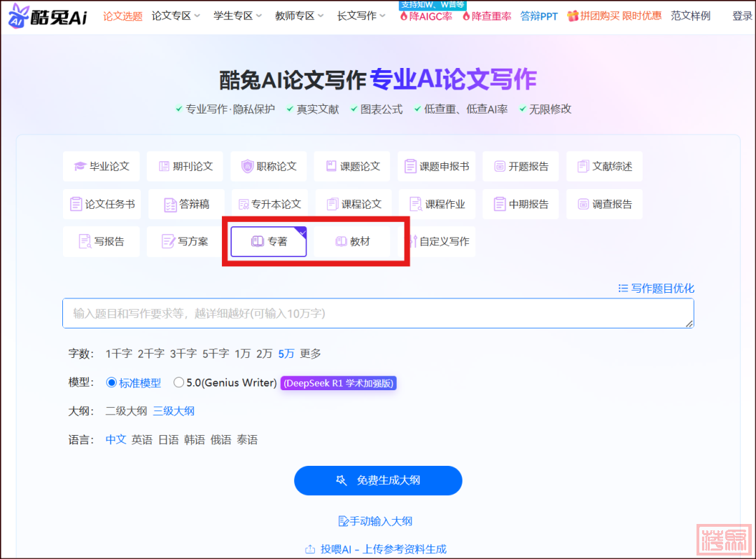Click the 手动输入大纲 link
Viewport: 756px width, 559px height.
375,521
